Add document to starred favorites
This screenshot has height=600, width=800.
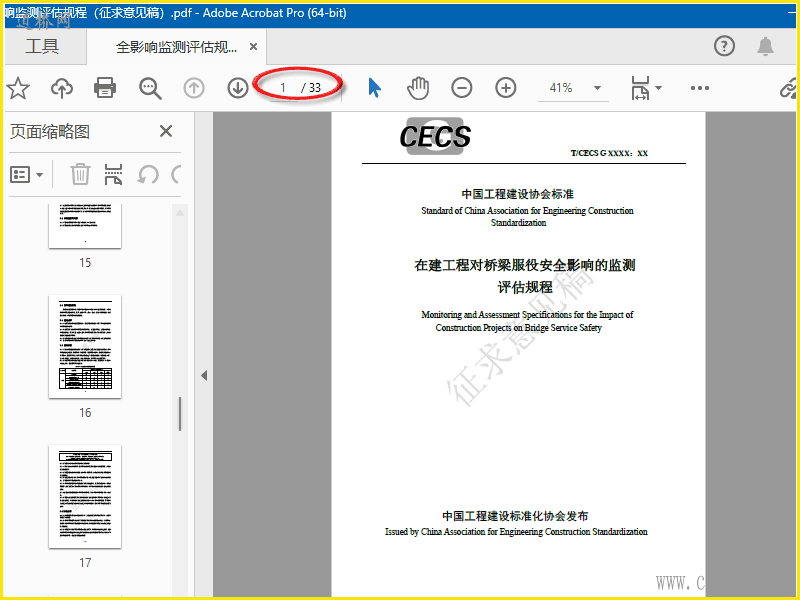(x=18, y=88)
